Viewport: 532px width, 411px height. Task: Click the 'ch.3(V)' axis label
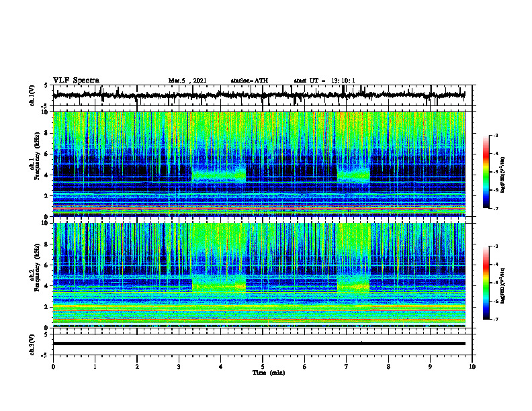coord(32,345)
